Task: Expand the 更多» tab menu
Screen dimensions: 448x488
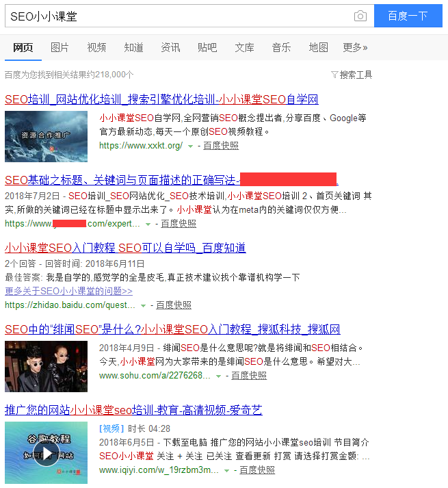Action: [x=355, y=48]
